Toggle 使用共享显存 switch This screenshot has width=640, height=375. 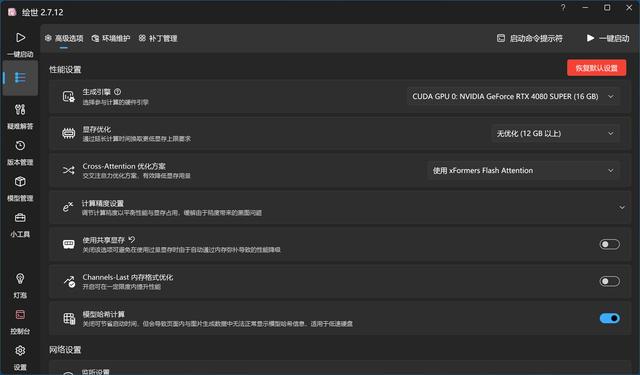click(609, 244)
